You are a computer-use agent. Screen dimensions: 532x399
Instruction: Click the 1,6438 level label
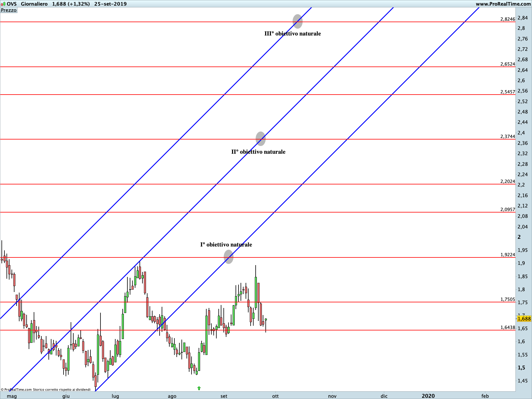(x=507, y=327)
